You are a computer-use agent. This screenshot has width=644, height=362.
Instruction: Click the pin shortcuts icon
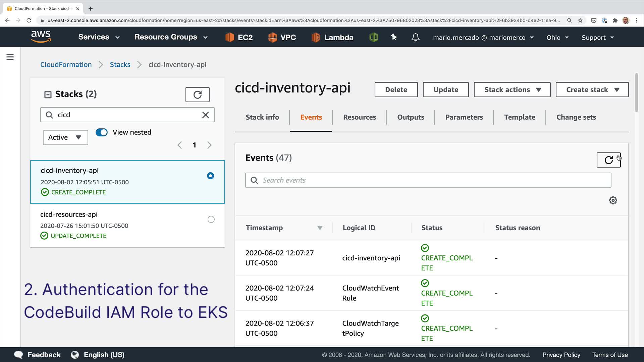(x=394, y=37)
